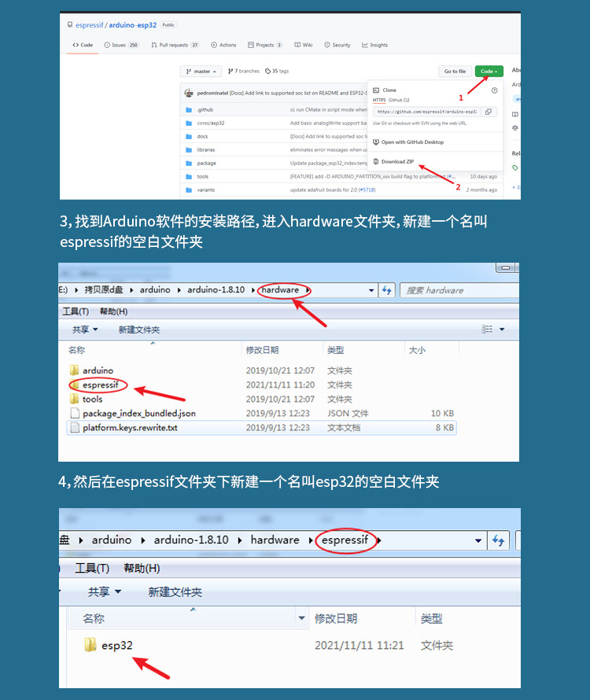Open the Pull requests tab

(x=175, y=45)
